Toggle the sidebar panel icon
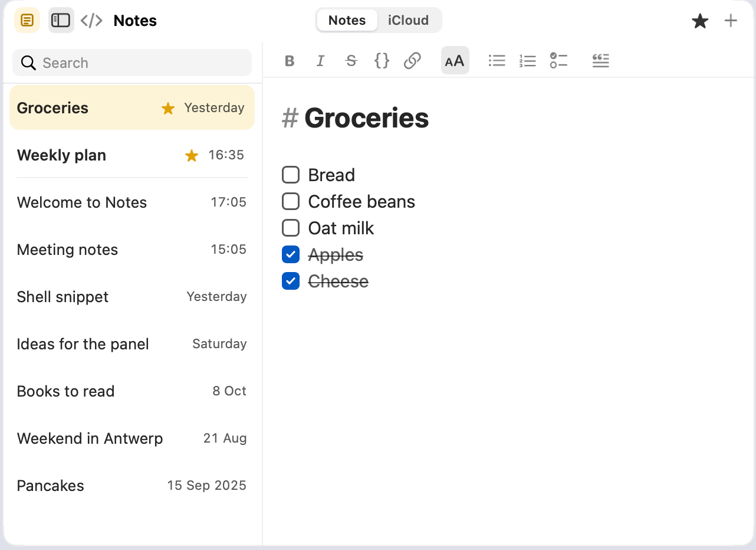 tap(61, 20)
